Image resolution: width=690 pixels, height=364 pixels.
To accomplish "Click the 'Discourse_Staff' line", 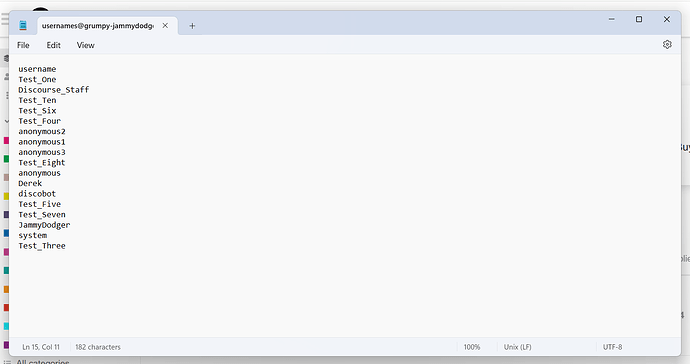I will click(54, 90).
